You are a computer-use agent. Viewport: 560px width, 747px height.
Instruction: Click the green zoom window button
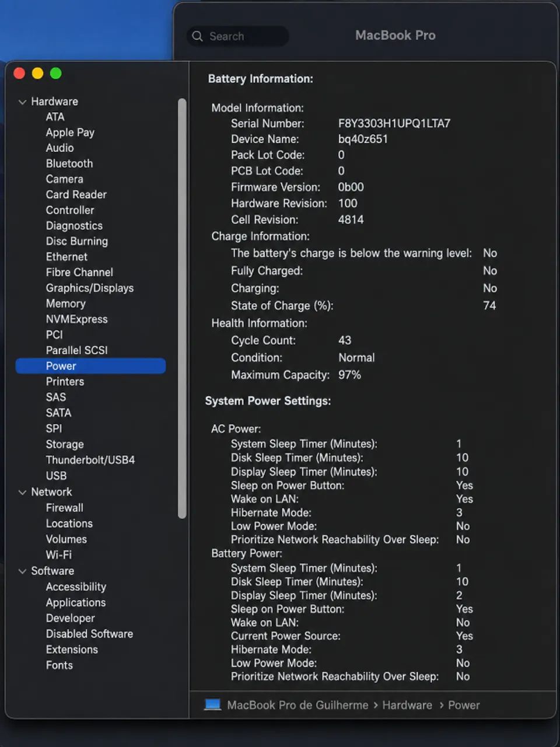(x=56, y=74)
